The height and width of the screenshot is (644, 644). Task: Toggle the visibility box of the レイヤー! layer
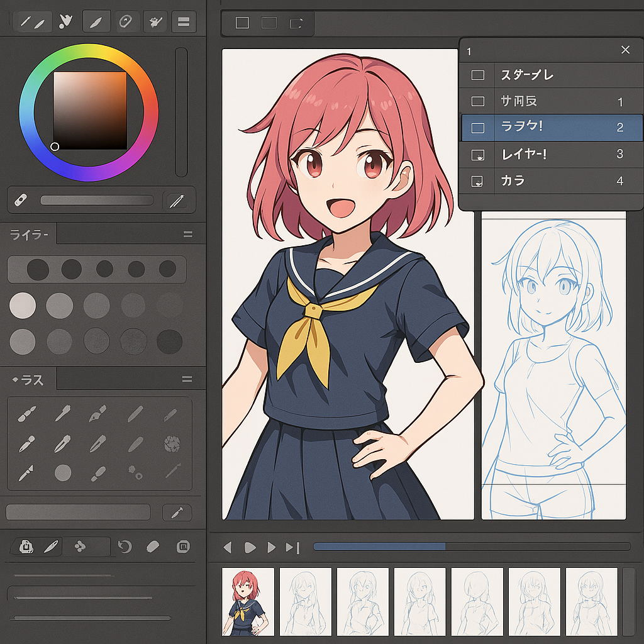tap(478, 155)
